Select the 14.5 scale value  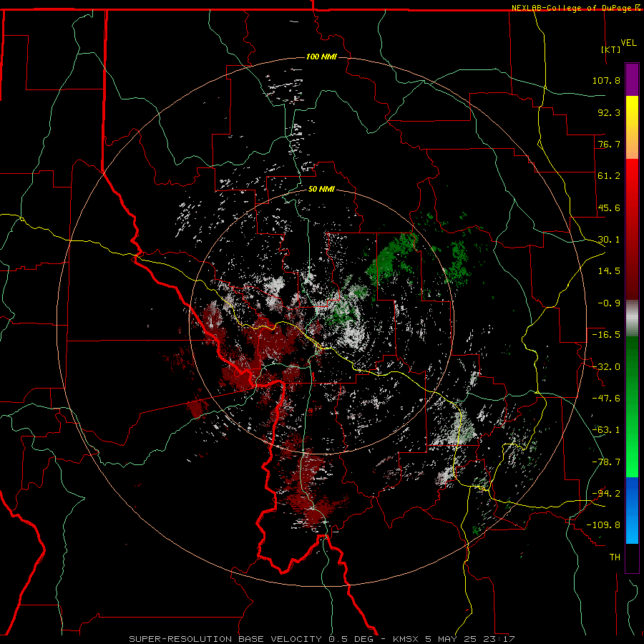click(609, 271)
